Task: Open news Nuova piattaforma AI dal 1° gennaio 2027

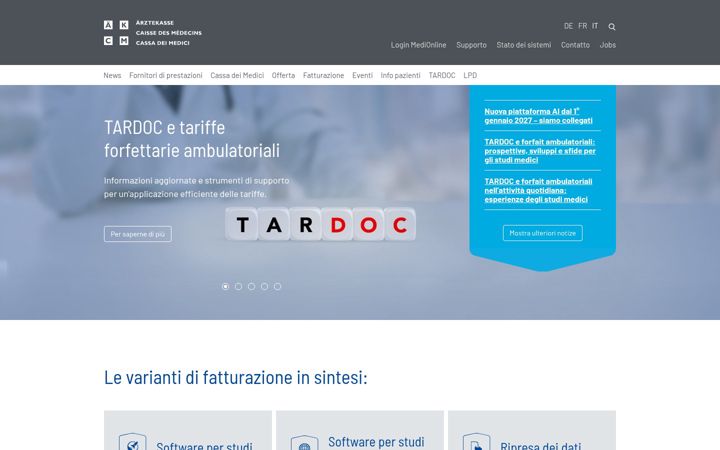Action: click(x=538, y=116)
